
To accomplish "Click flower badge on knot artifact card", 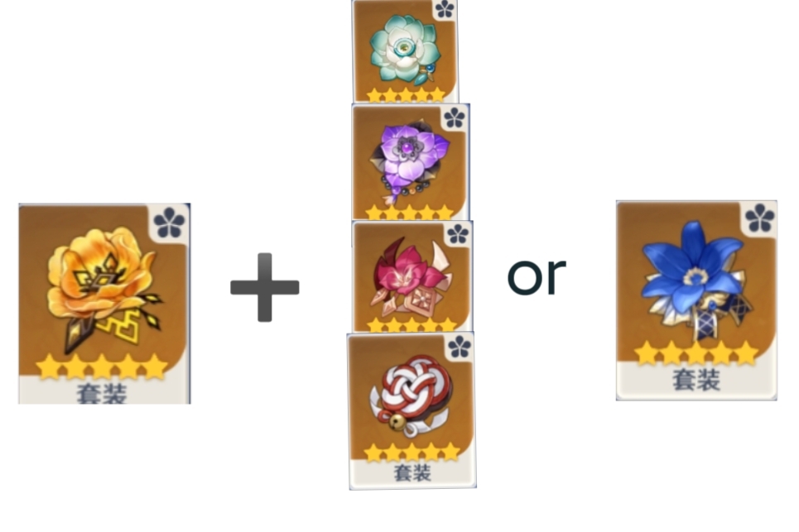I will 460,347.
